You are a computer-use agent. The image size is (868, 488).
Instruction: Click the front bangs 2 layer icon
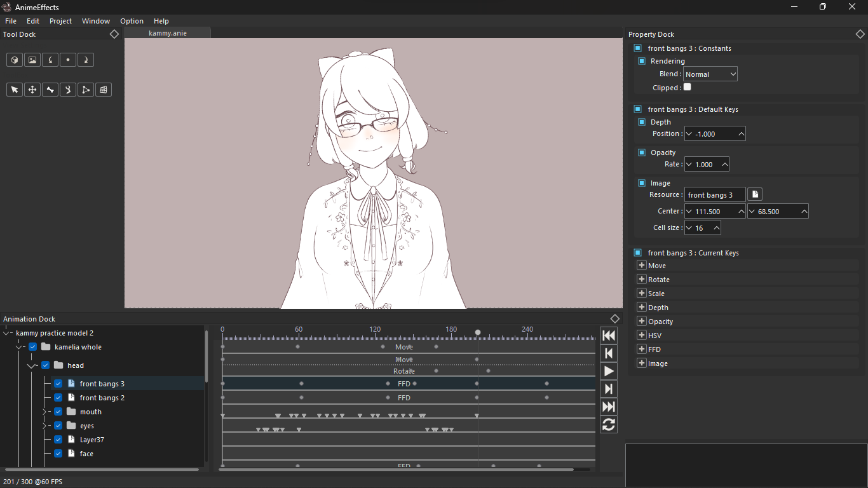[x=71, y=398]
